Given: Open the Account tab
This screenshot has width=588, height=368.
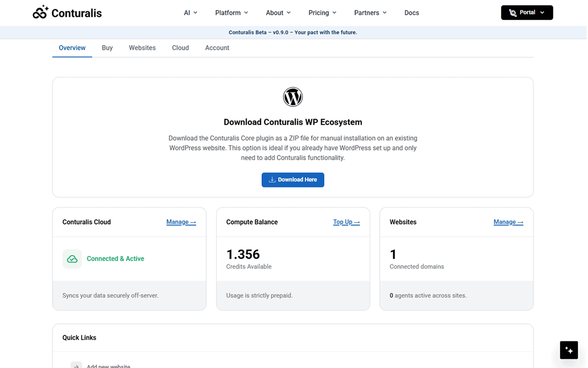Looking at the screenshot, I should 217,48.
